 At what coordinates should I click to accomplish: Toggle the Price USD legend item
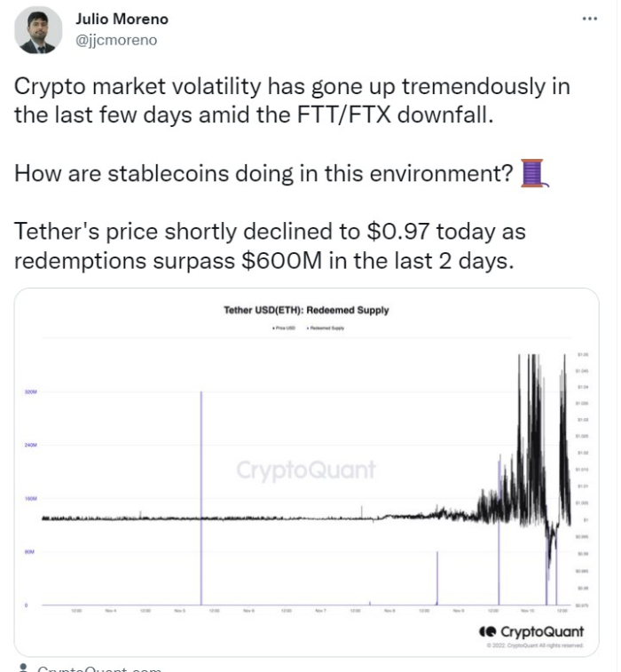coord(284,328)
